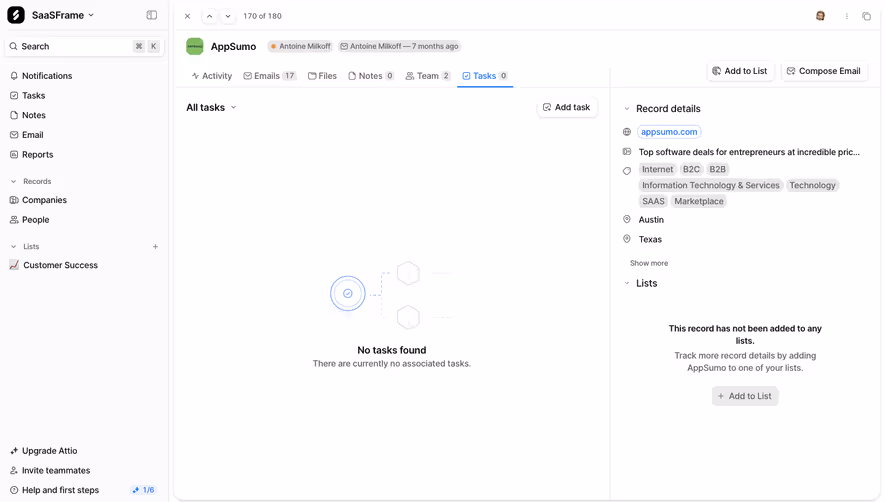The image size is (885, 502).
Task: Click the Compose Email button
Action: 824,71
